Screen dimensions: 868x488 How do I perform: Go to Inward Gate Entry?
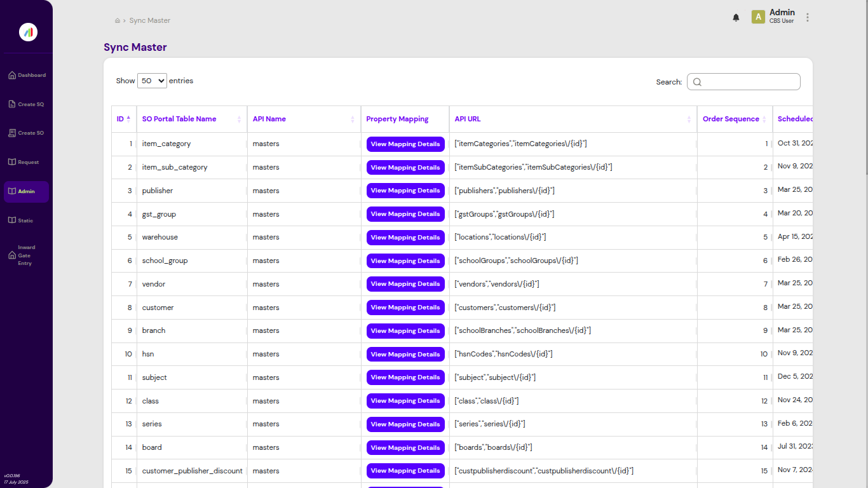26,255
